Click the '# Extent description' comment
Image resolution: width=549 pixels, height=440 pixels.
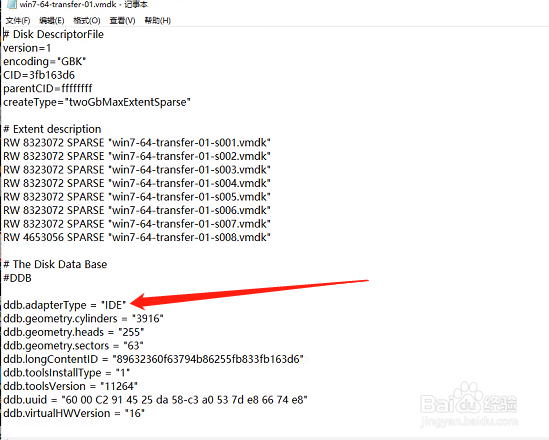coord(52,129)
